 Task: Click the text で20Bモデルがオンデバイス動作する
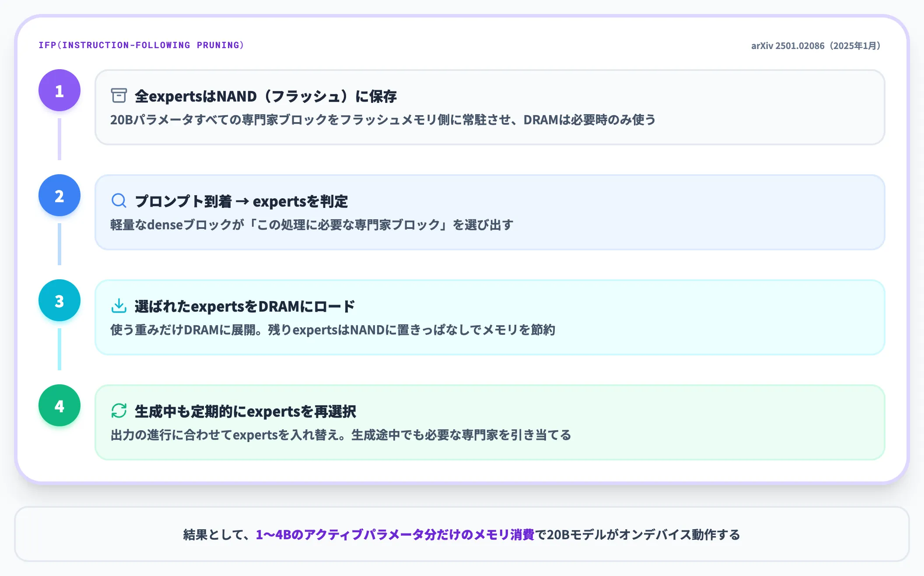[637, 534]
